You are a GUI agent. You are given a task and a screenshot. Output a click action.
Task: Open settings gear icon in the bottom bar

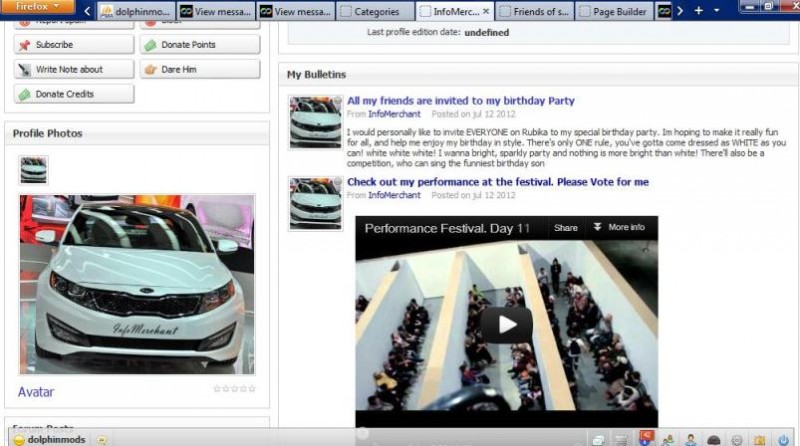click(x=737, y=440)
